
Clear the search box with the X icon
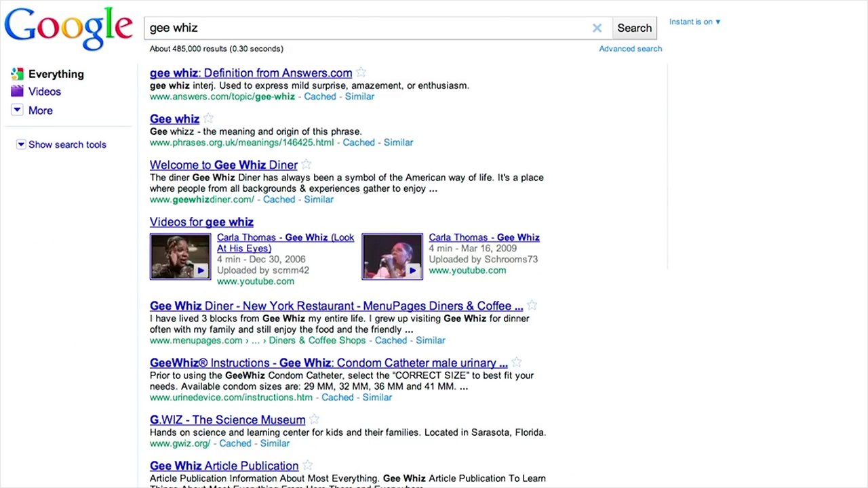[x=597, y=28]
